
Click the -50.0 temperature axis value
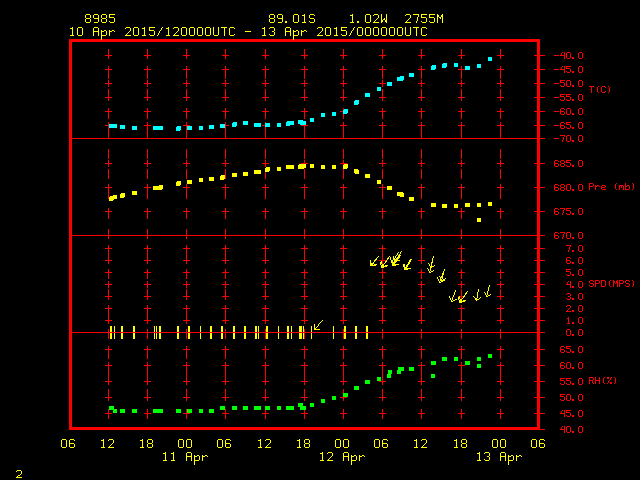(x=568, y=84)
